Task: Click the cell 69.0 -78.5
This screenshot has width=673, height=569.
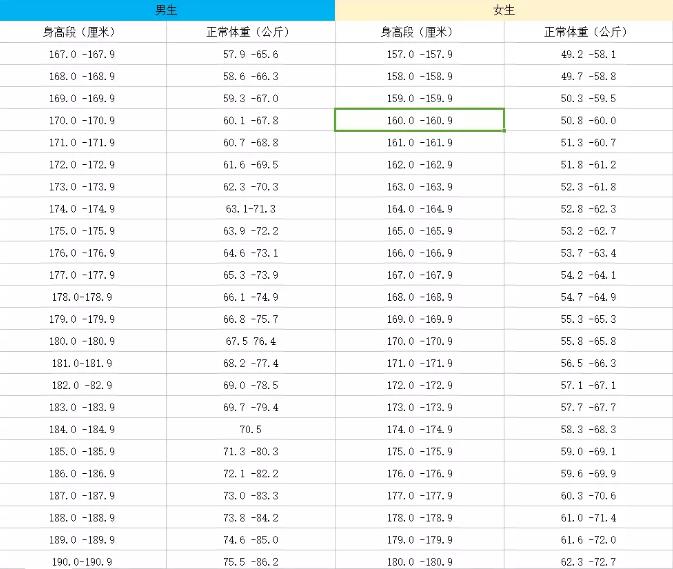Action: coord(251,385)
